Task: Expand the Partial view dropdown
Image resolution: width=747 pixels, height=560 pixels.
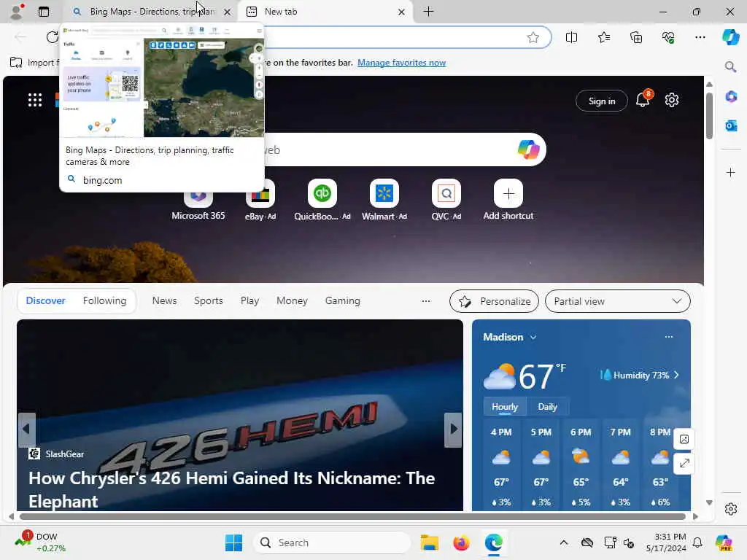Action: pyautogui.click(x=617, y=301)
